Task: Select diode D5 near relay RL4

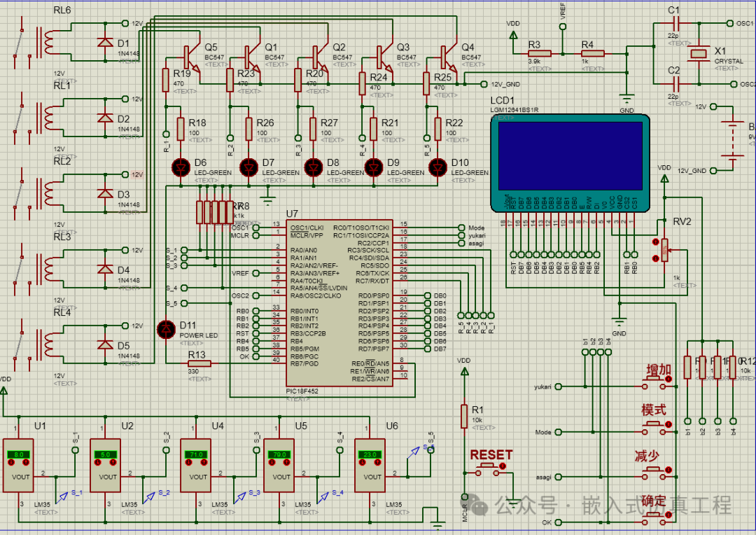Action: pyautogui.click(x=106, y=345)
